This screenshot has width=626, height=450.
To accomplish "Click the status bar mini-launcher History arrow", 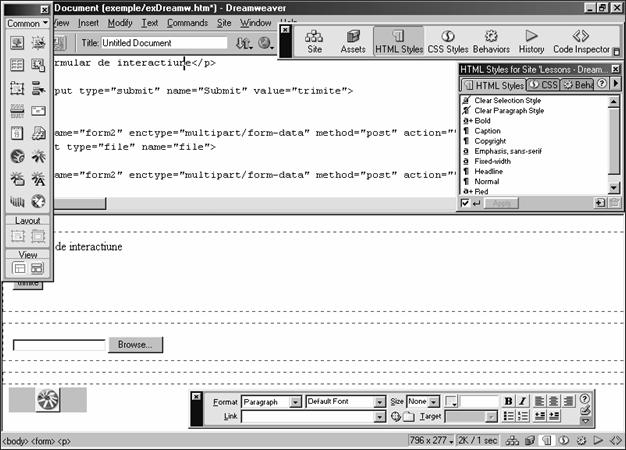I will click(598, 440).
